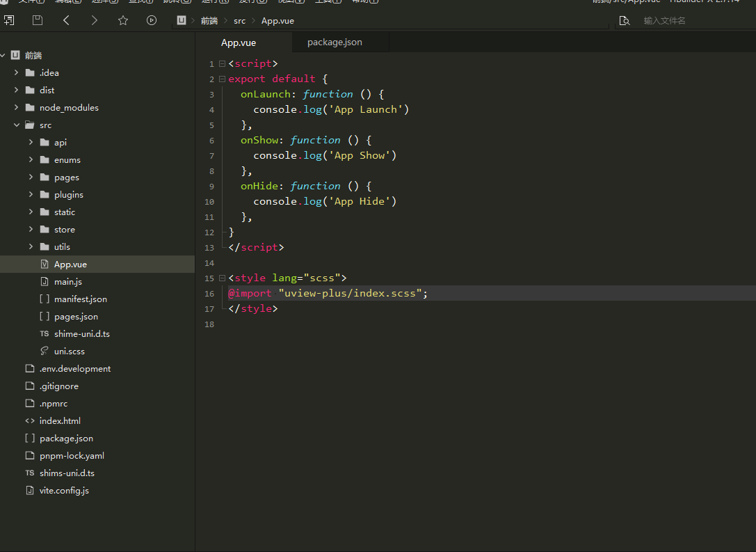Click the bookmark star toolbar icon
This screenshot has width=756, height=552.
click(123, 20)
